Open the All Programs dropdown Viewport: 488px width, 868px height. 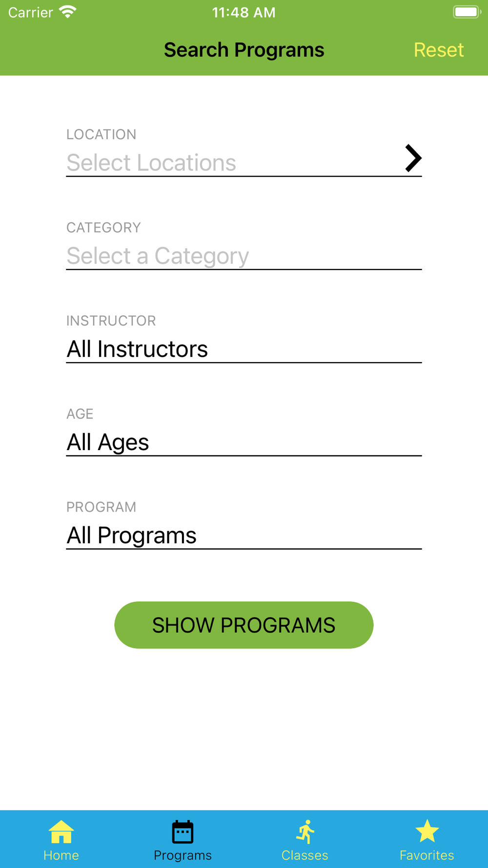pos(244,536)
